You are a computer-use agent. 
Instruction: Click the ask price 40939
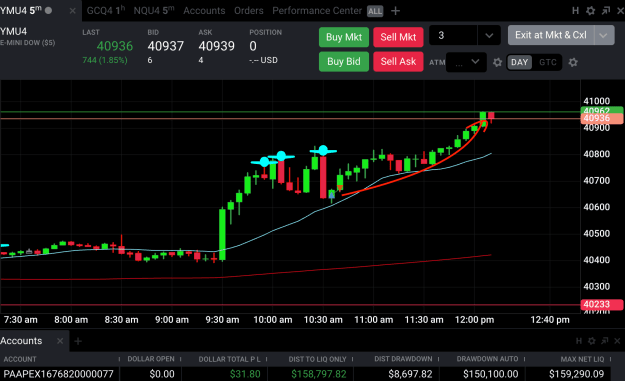pos(216,46)
